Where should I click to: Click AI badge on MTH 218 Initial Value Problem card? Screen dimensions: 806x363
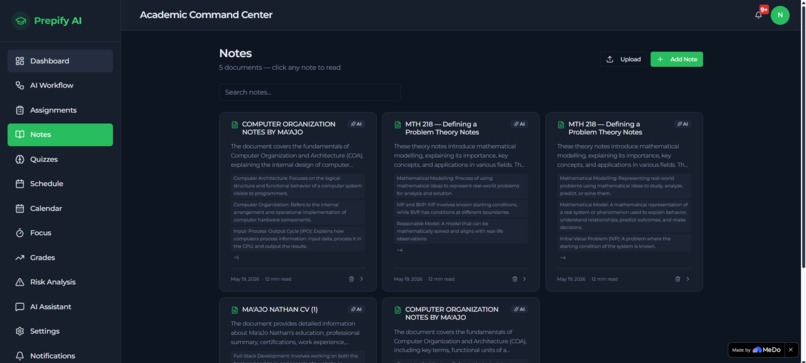coord(683,124)
